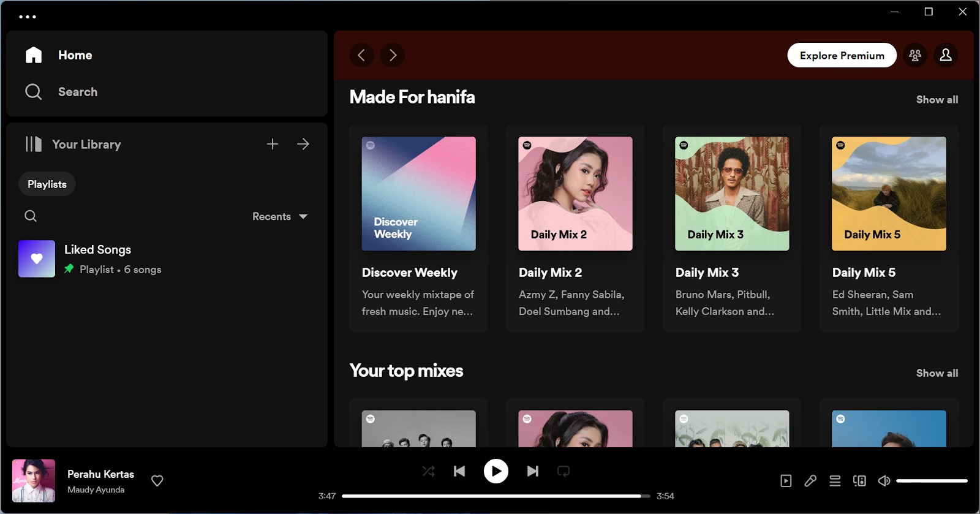Close the Spotify window

962,12
